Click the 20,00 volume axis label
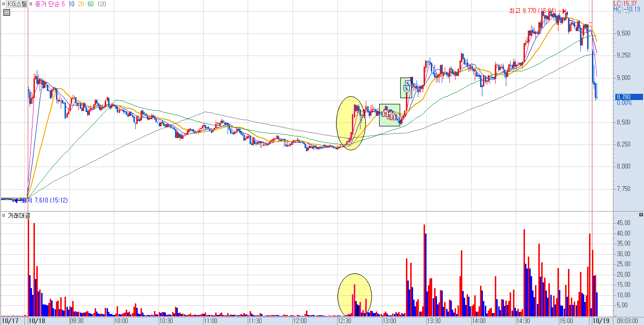644x325 pixels. click(623, 275)
